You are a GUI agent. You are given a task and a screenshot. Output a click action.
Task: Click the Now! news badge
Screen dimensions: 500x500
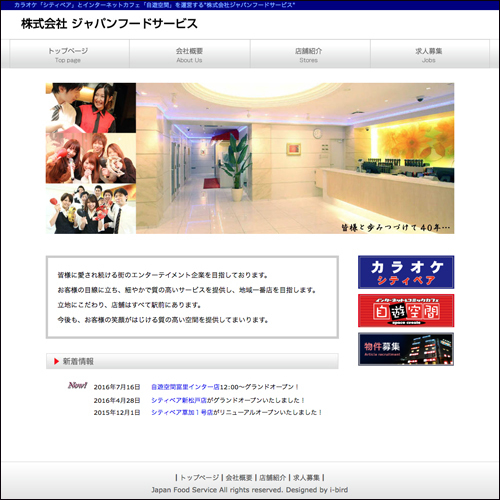pyautogui.click(x=77, y=385)
